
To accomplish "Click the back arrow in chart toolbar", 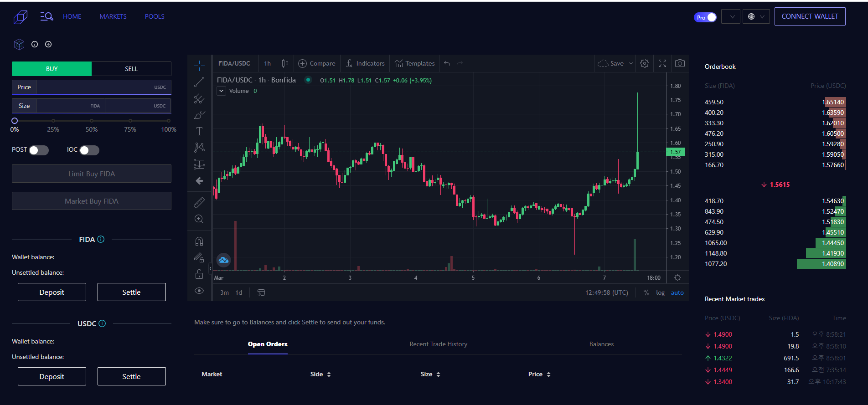I will 199,181.
